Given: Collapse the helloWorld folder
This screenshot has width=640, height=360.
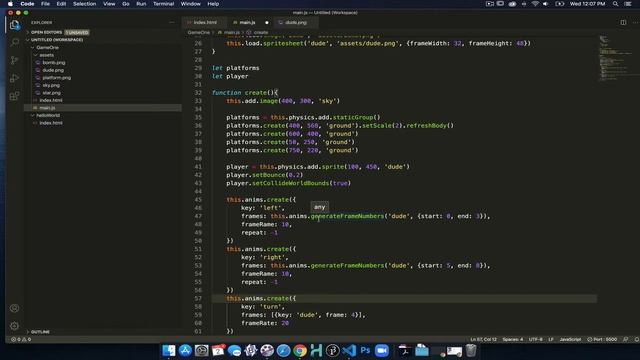Looking at the screenshot, I should click(x=48, y=116).
